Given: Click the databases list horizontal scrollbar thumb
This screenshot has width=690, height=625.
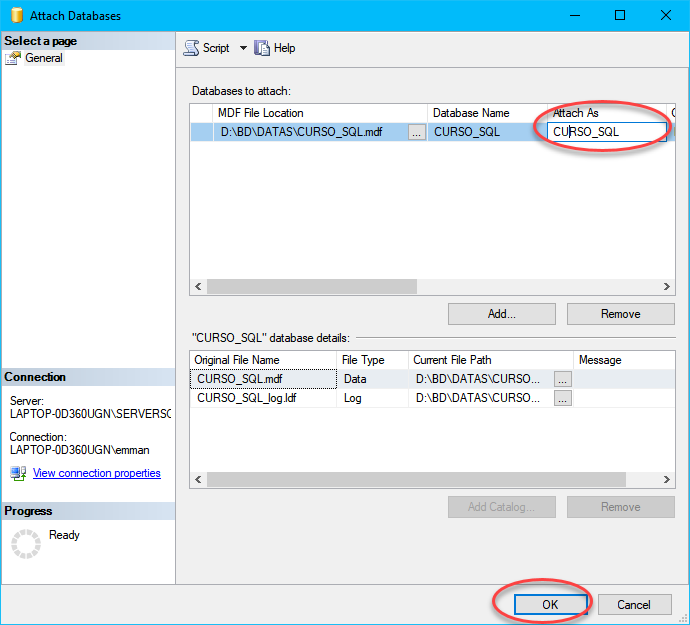Looking at the screenshot, I should [x=312, y=287].
